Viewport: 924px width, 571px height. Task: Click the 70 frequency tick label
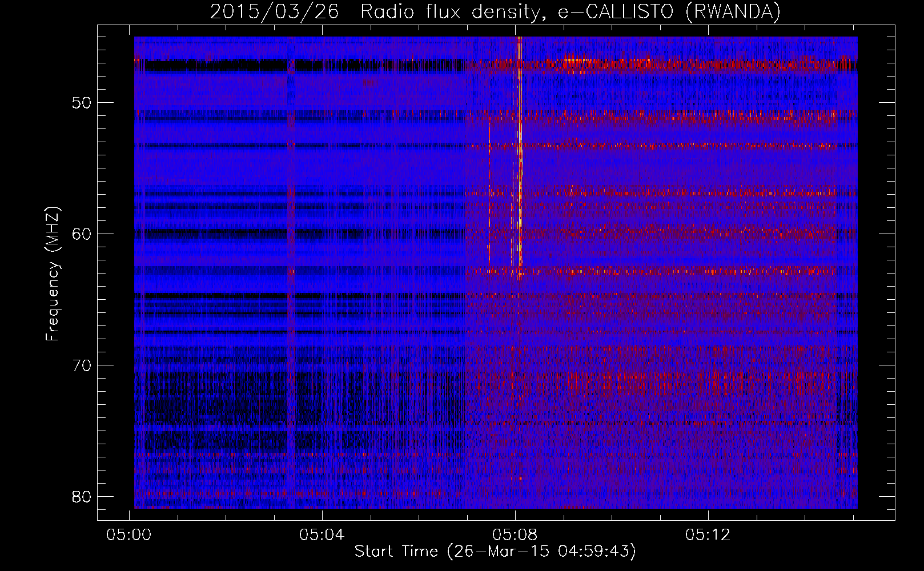click(x=82, y=365)
